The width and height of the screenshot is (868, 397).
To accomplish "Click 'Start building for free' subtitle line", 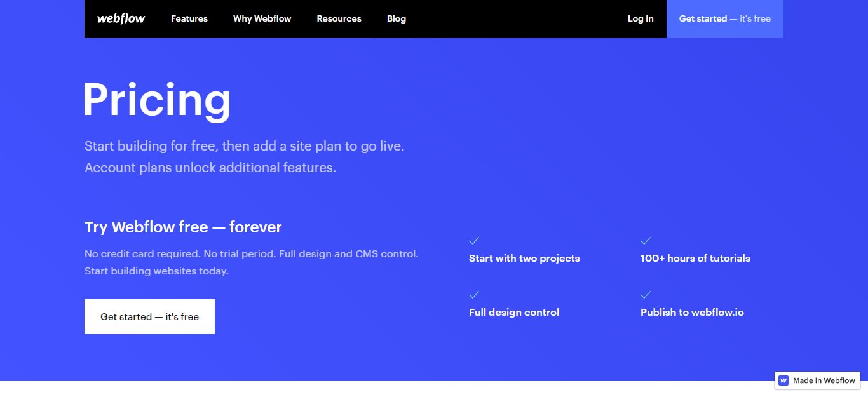I will click(x=245, y=146).
